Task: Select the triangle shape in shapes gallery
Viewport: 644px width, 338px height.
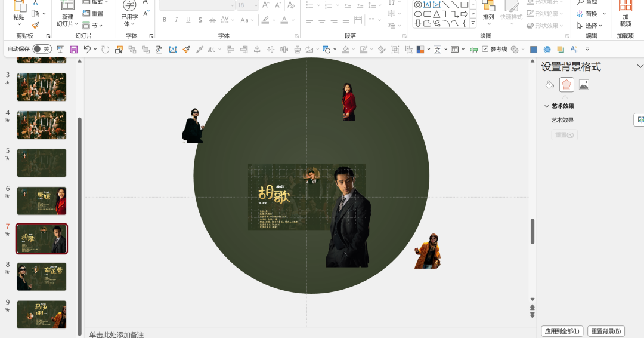Action: coord(436,14)
